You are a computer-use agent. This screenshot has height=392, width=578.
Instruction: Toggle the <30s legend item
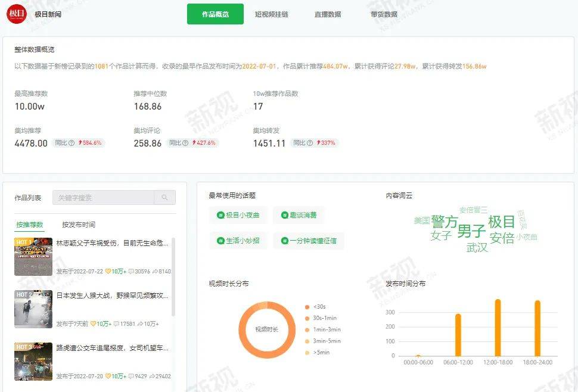pos(316,307)
